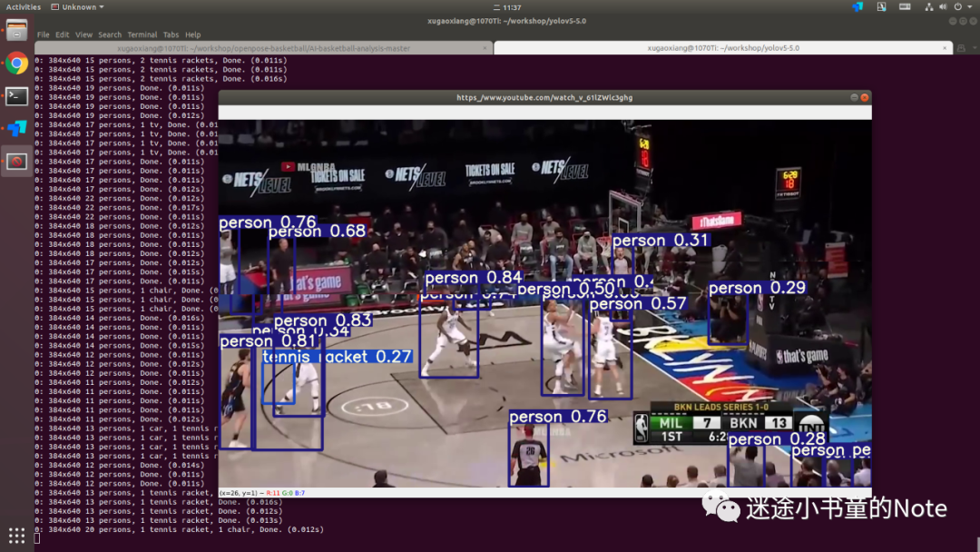Click the 'person 0.84' detection label
The height and width of the screenshot is (552, 980).
pos(473,278)
